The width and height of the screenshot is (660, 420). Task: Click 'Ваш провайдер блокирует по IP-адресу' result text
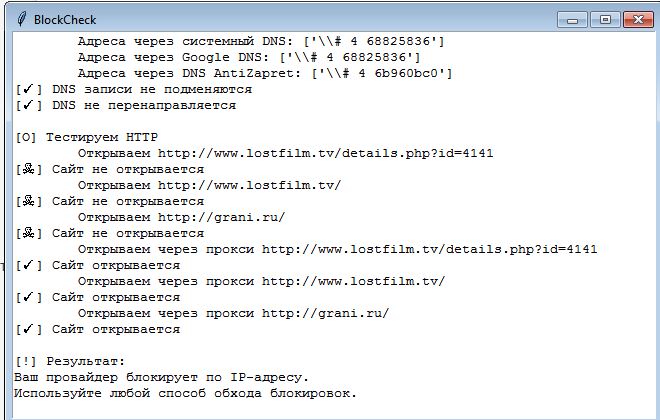[161, 377]
